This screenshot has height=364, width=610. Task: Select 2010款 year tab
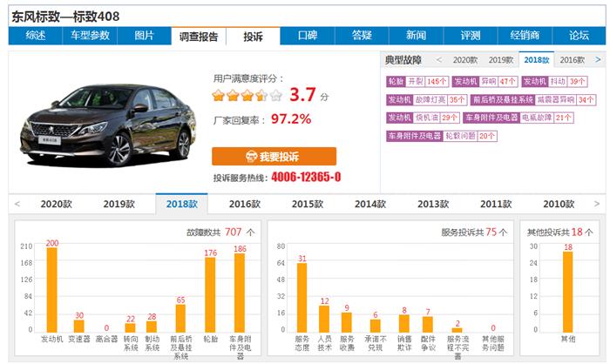[559, 204]
